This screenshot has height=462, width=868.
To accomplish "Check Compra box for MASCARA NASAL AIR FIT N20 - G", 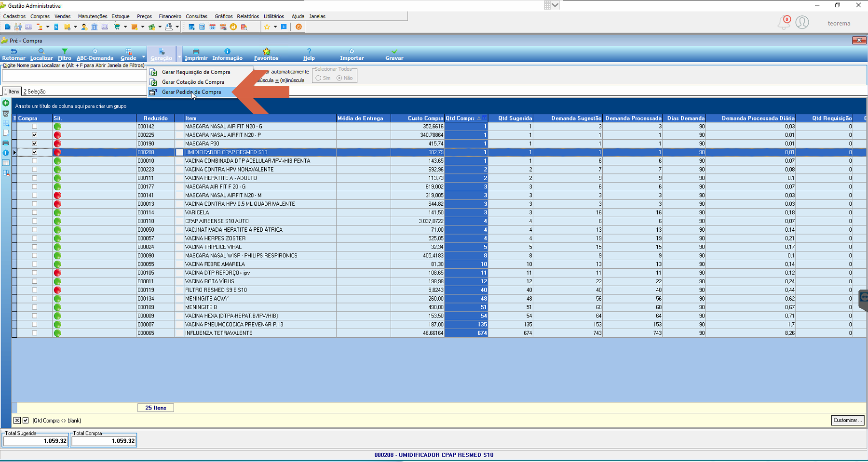I will click(x=35, y=126).
